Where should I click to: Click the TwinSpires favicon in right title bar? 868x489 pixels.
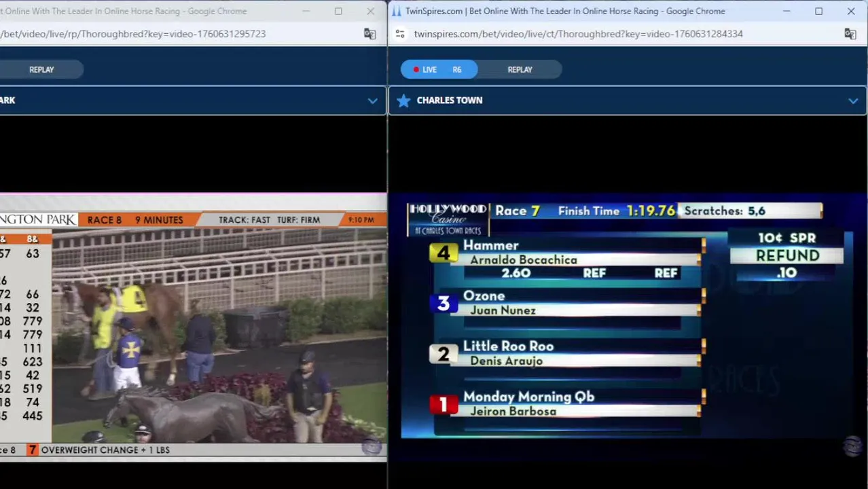397,11
